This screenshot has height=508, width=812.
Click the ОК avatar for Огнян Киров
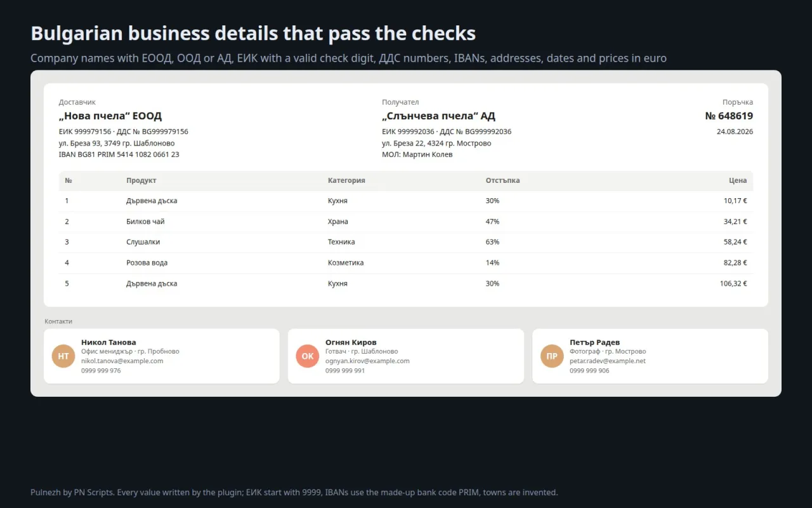[x=308, y=356]
